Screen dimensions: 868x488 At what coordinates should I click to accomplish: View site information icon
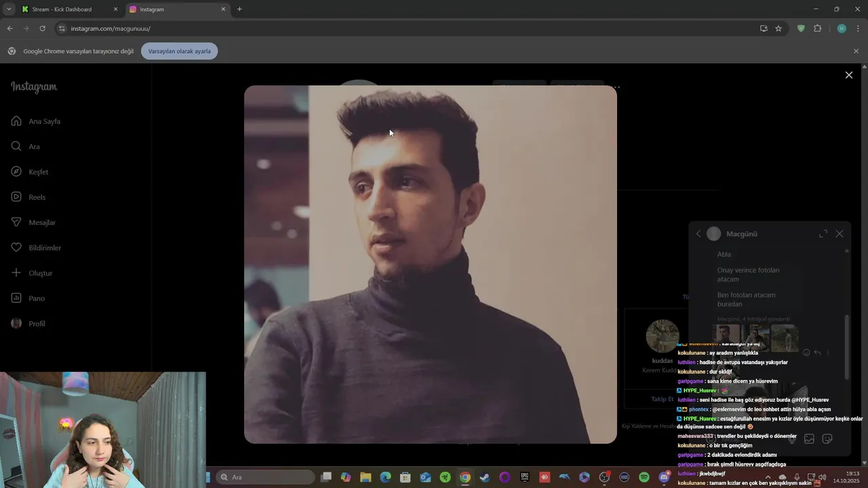tap(62, 28)
